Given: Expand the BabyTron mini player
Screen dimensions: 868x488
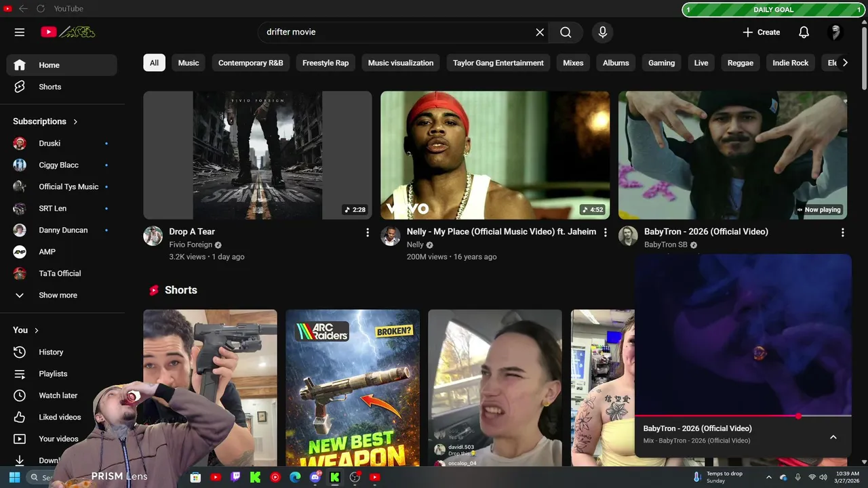Looking at the screenshot, I should [833, 437].
